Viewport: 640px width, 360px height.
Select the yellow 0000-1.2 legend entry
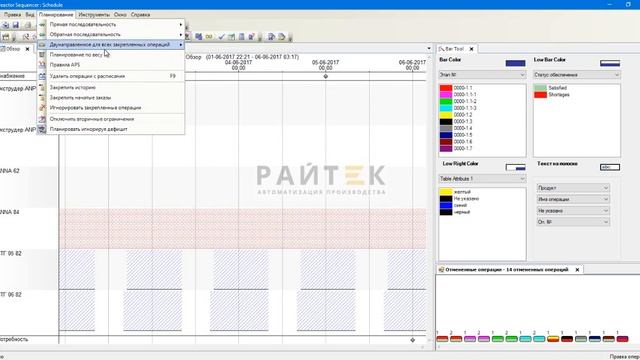[456, 115]
